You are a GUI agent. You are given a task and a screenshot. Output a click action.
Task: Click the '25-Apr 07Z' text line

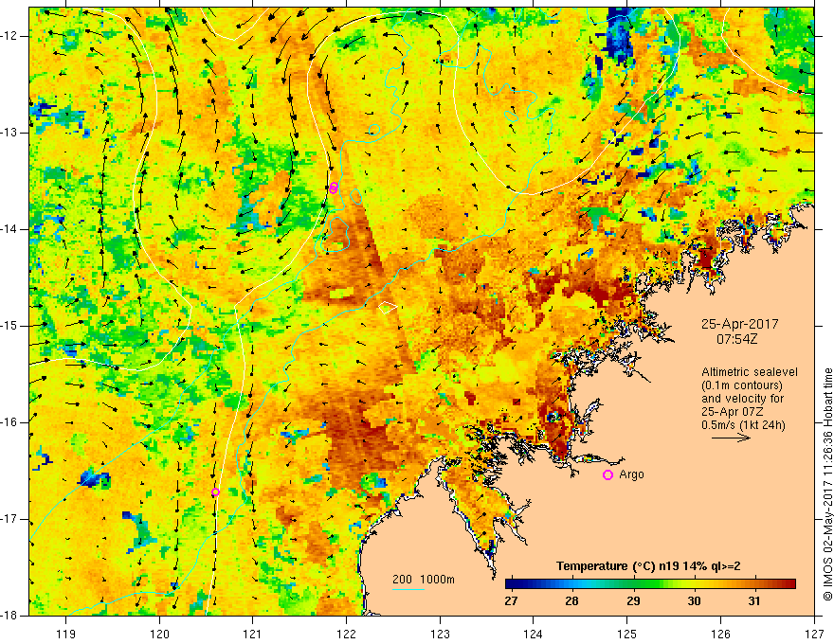[731, 412]
